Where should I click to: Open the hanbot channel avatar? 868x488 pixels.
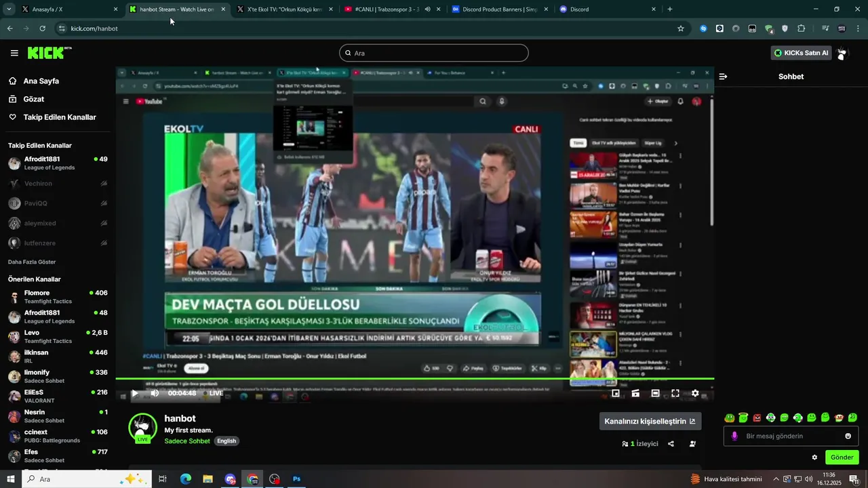142,427
